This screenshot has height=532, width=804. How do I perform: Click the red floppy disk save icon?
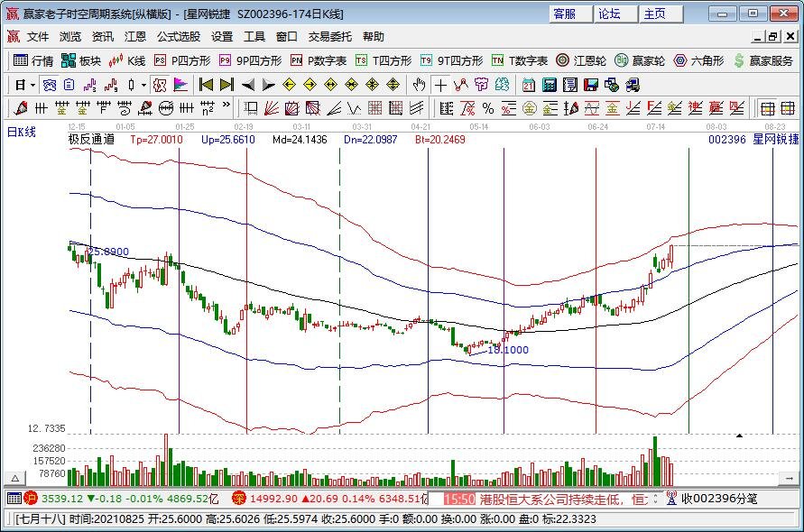click(x=591, y=85)
